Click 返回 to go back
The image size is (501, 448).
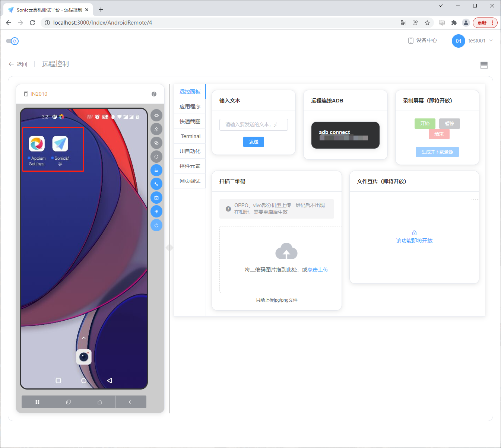(x=18, y=64)
